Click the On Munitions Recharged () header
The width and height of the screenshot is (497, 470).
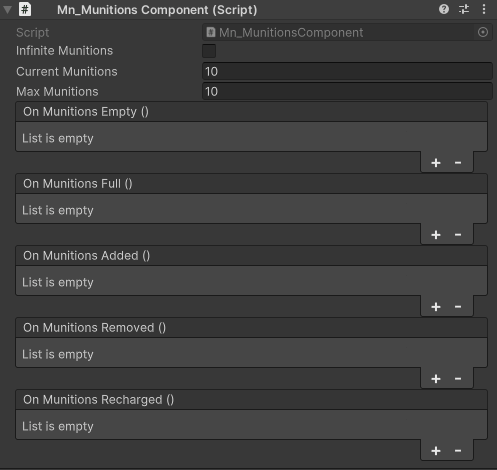251,400
